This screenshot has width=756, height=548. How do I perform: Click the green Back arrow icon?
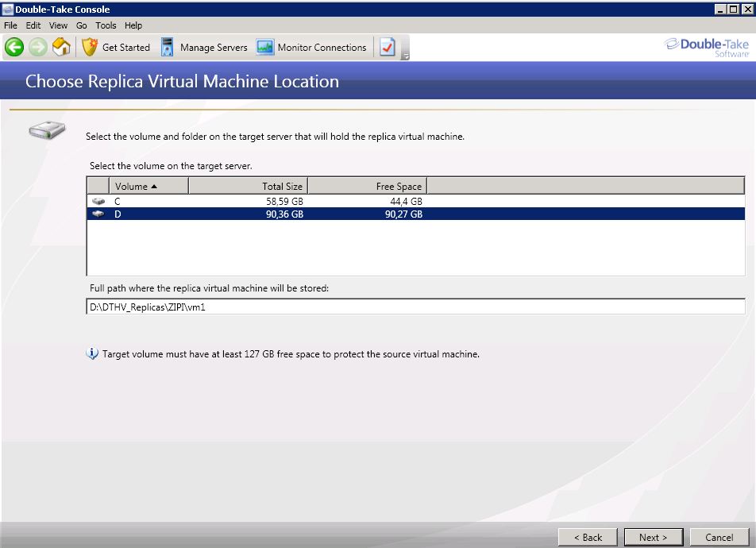point(14,48)
